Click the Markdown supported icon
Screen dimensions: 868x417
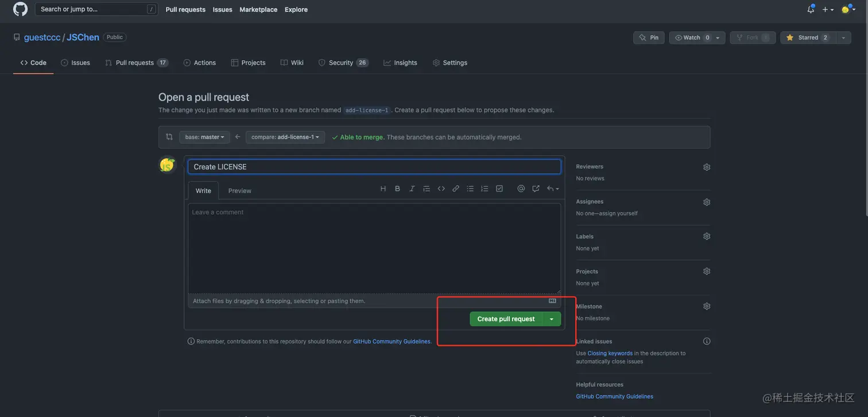click(x=552, y=300)
